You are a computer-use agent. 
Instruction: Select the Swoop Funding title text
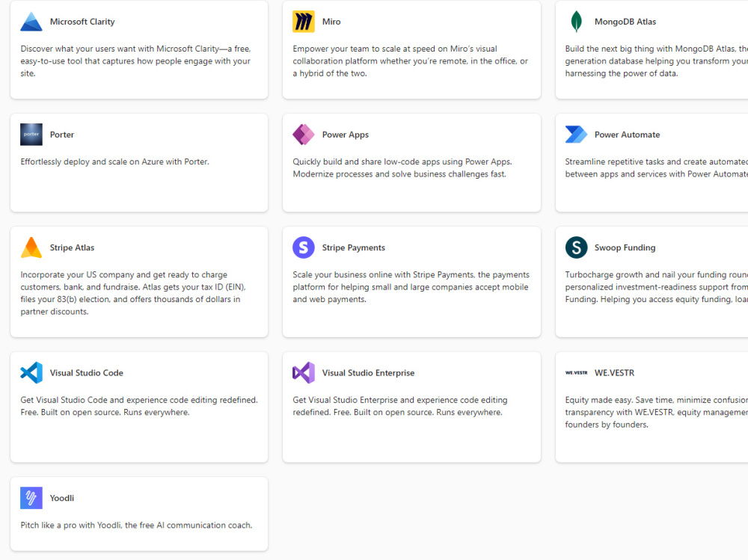pyautogui.click(x=625, y=247)
